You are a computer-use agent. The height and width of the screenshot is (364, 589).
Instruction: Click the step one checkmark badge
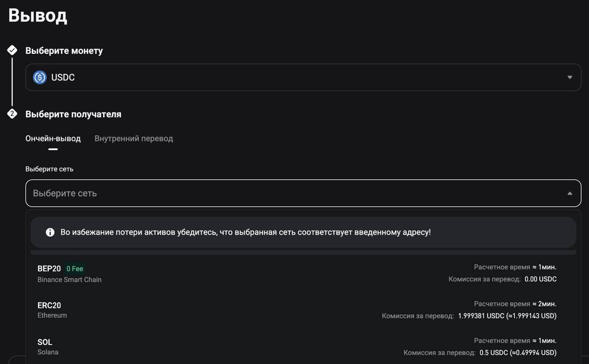12,50
